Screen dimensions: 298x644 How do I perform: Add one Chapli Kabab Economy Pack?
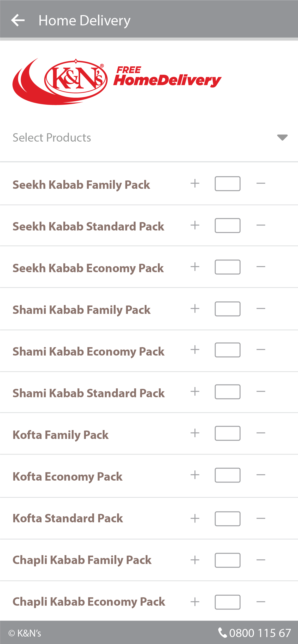195,602
